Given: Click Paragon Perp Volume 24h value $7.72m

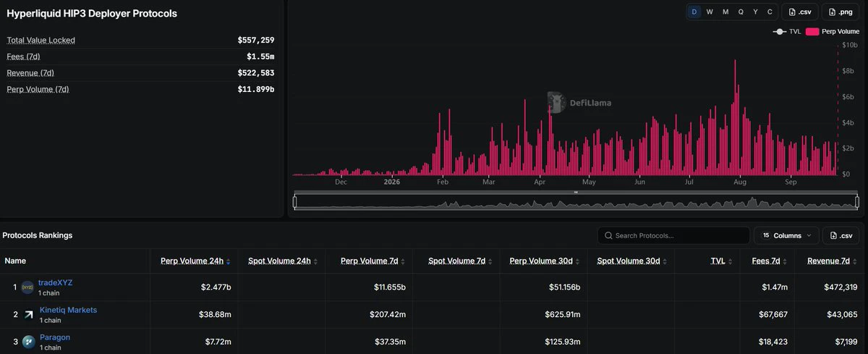Looking at the screenshot, I should click(218, 342).
